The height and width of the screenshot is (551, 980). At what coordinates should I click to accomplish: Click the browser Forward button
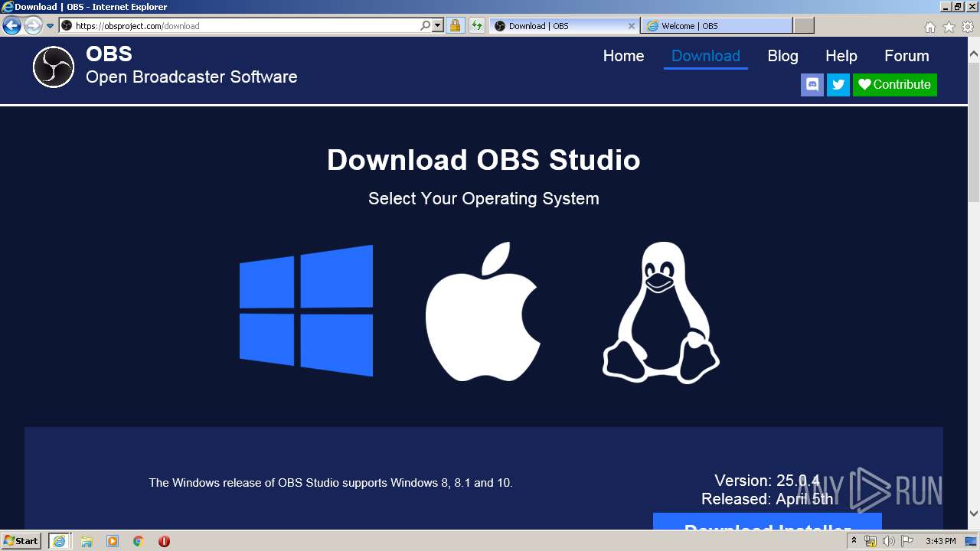32,25
